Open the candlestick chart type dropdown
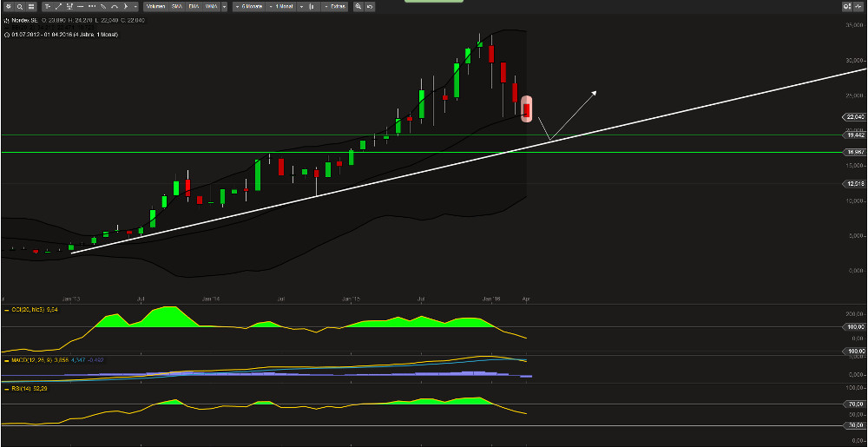Screen dimensions: 868x447 (307, 7)
